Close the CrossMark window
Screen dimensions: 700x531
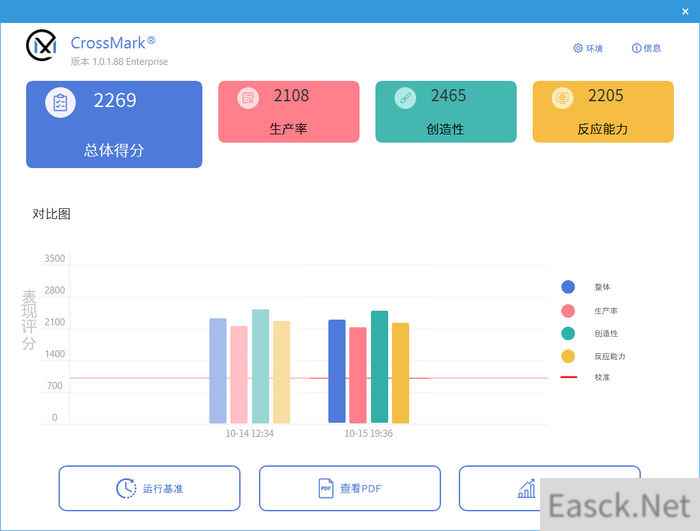(x=685, y=12)
